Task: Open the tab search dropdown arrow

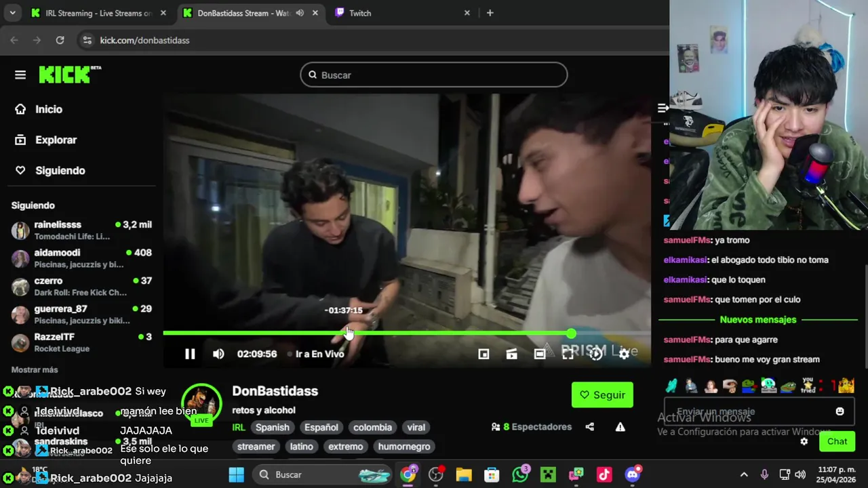Action: pyautogui.click(x=12, y=13)
